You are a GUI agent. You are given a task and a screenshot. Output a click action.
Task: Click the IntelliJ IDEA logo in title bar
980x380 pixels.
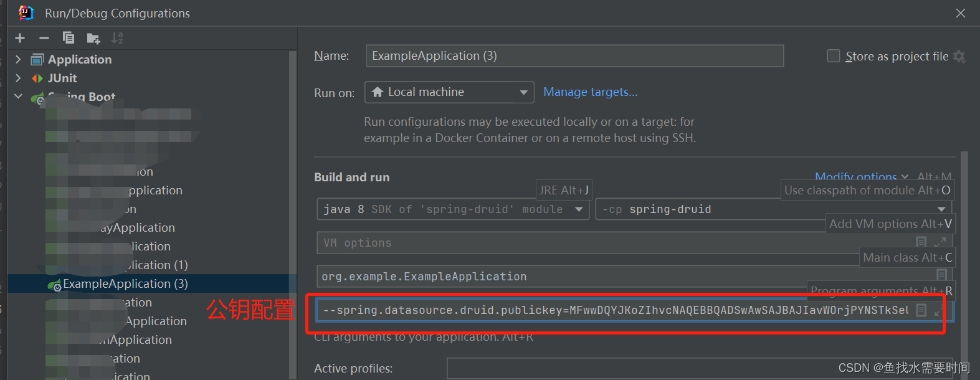26,12
